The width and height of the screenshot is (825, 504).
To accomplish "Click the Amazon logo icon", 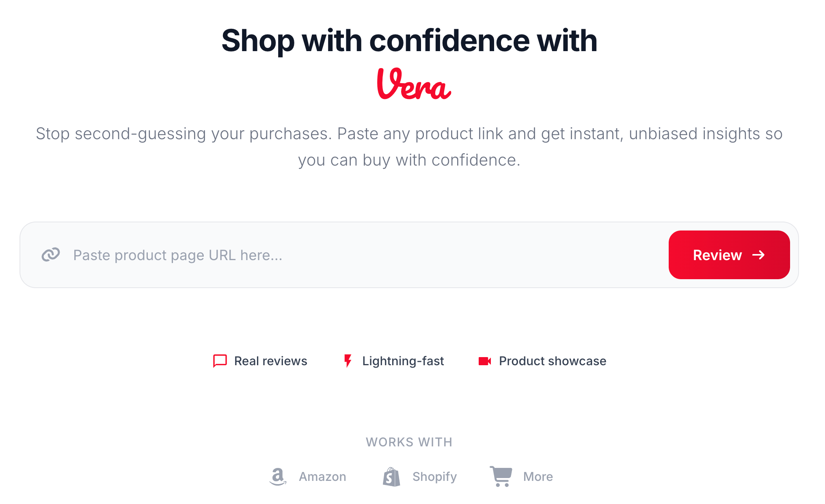I will [x=278, y=476].
